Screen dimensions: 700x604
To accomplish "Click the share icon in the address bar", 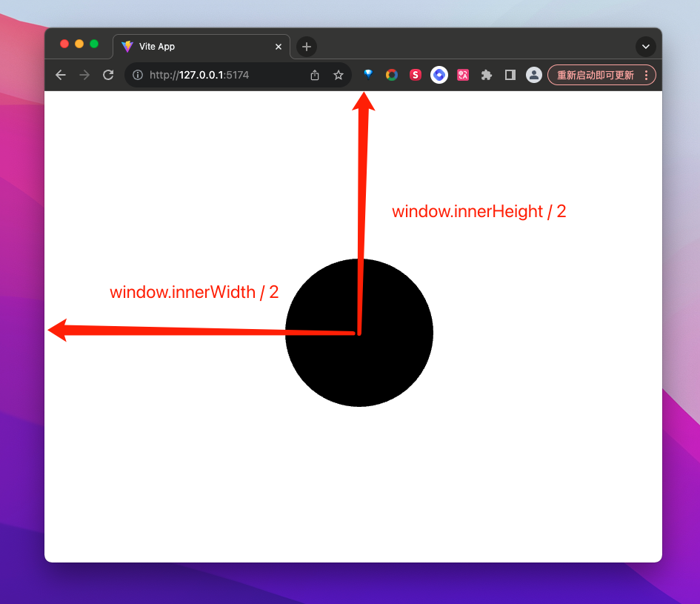I will [315, 75].
